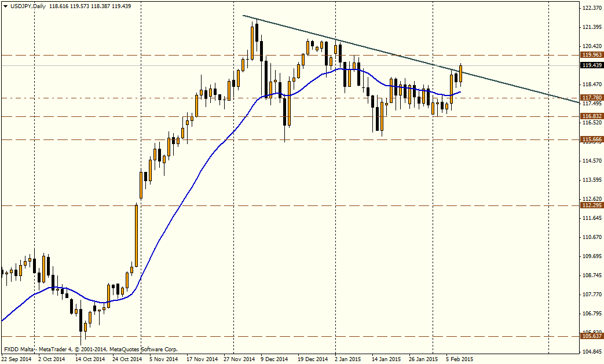Select the 115.666 support level label

[591, 139]
